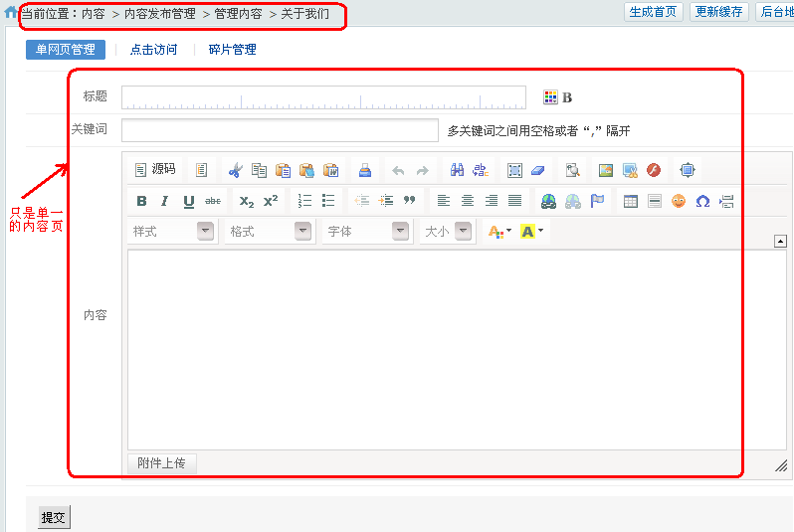This screenshot has height=532, width=794.
Task: Click the 提交 submit button
Action: click(54, 518)
